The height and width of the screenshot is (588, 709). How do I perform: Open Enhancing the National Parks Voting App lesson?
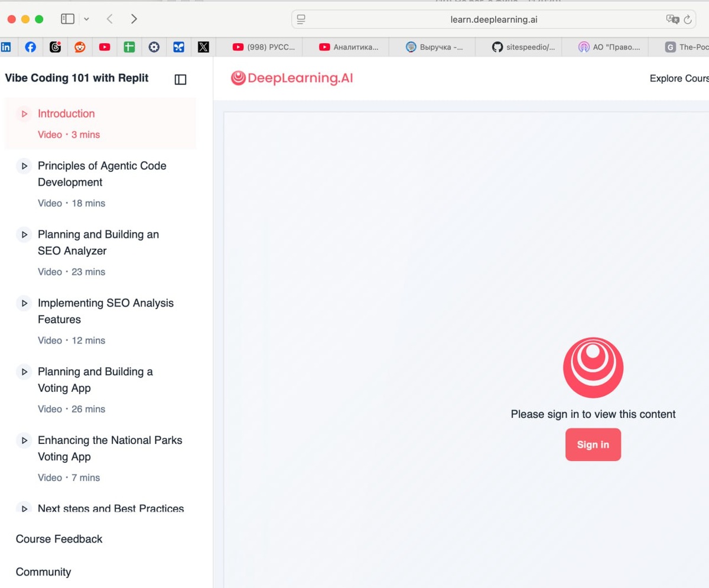pos(110,448)
